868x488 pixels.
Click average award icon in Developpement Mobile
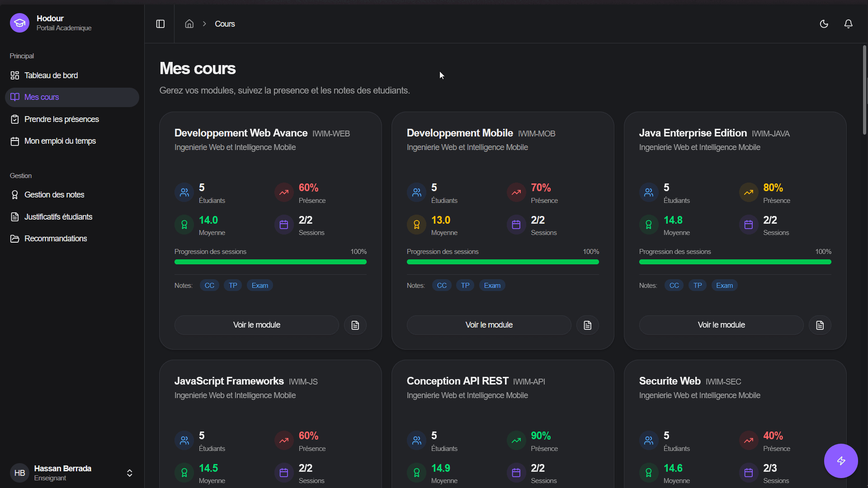point(417,225)
